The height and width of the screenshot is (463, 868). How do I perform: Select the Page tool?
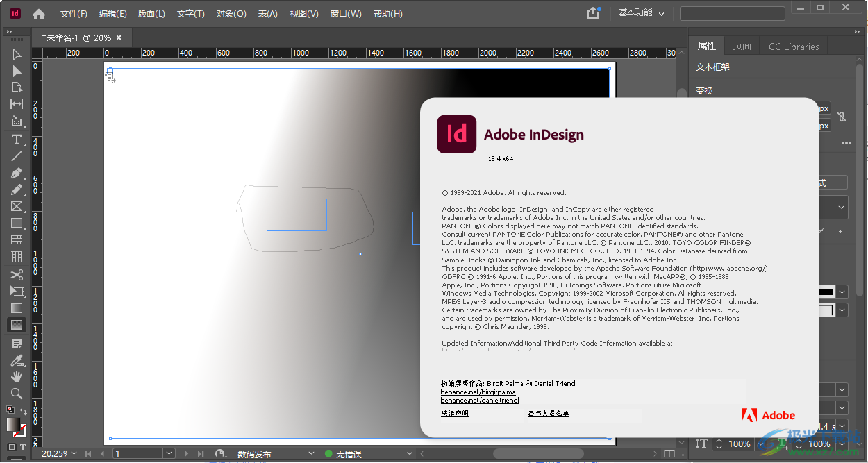pos(17,87)
